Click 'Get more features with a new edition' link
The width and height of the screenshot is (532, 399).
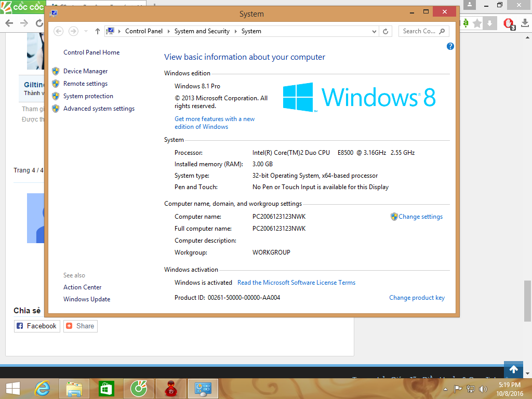point(215,123)
